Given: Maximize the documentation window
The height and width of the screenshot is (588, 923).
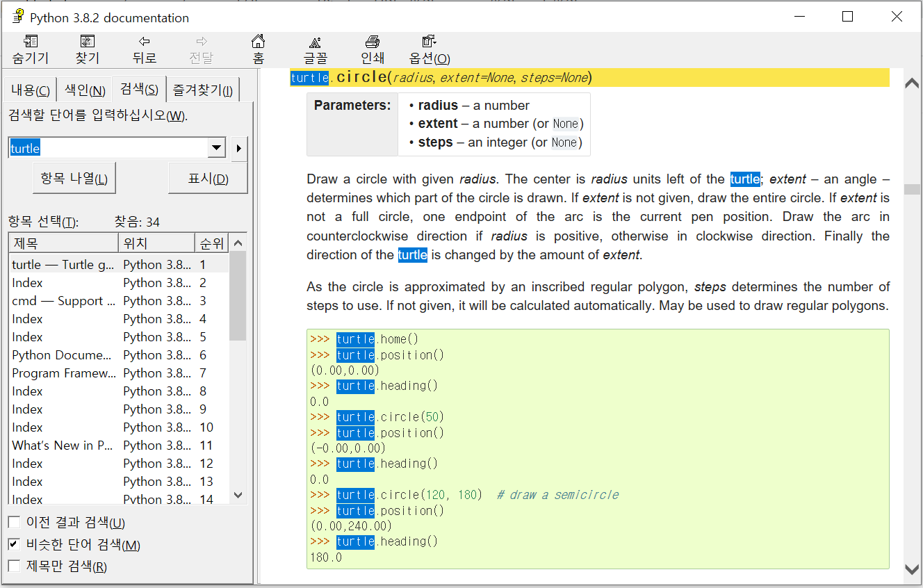Looking at the screenshot, I should click(847, 17).
